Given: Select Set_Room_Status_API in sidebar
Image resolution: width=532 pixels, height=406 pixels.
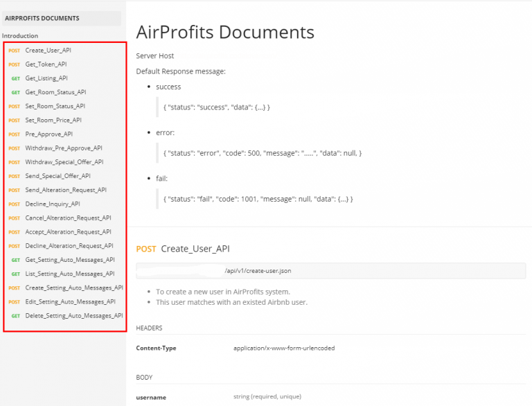Looking at the screenshot, I should (x=55, y=106).
